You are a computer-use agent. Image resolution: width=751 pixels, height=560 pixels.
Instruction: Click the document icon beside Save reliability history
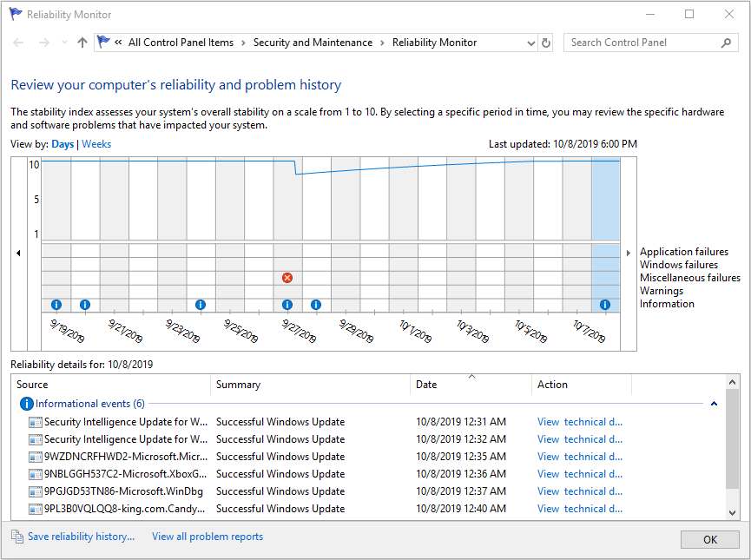17,537
